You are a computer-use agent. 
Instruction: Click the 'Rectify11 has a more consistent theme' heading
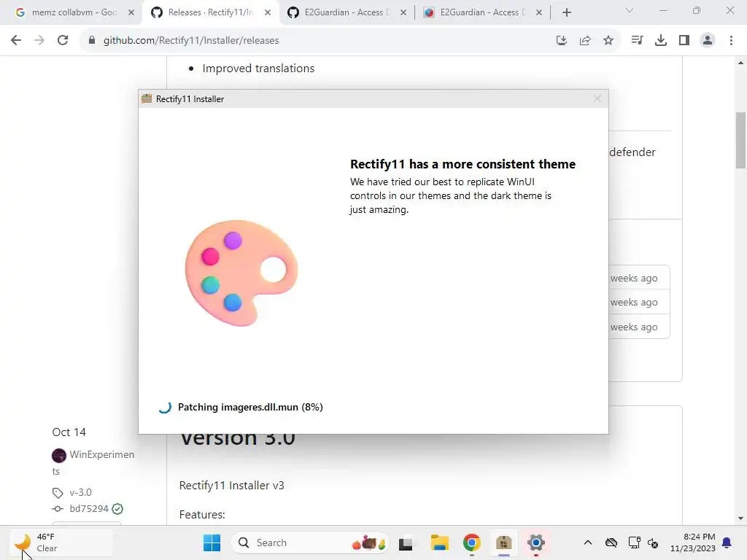462,164
